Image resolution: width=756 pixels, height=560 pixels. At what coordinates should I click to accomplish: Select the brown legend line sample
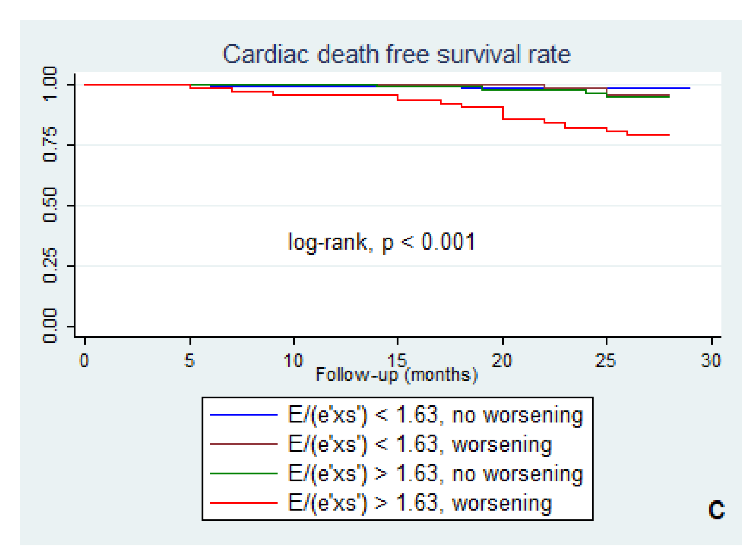tap(244, 444)
